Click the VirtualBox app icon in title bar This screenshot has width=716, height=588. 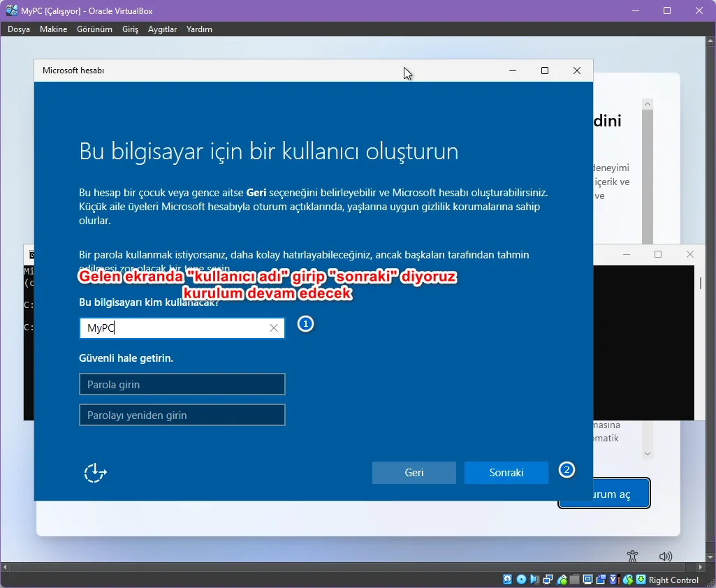11,10
